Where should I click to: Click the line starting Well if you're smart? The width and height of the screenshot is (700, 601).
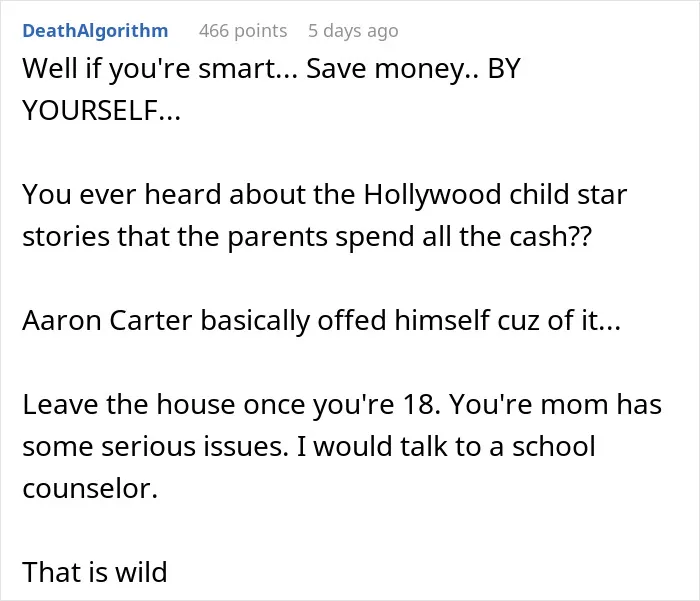click(271, 69)
